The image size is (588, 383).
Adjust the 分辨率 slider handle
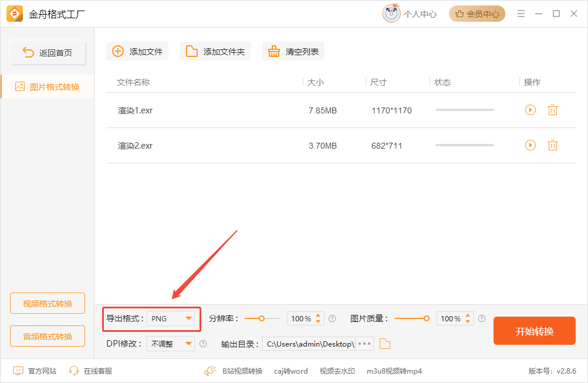[262, 318]
